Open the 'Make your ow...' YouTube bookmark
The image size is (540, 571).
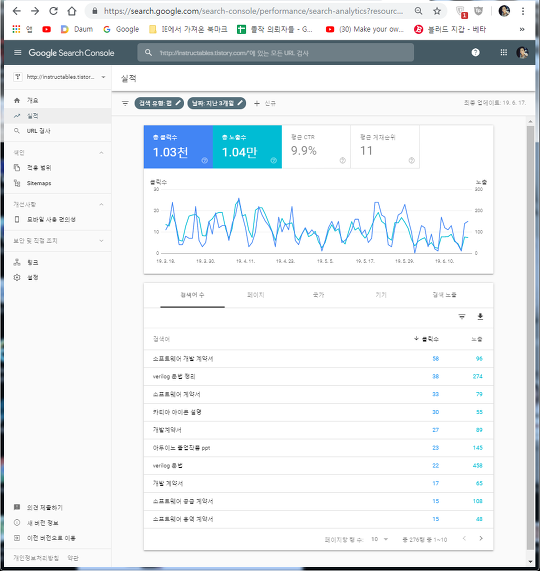tap(365, 29)
